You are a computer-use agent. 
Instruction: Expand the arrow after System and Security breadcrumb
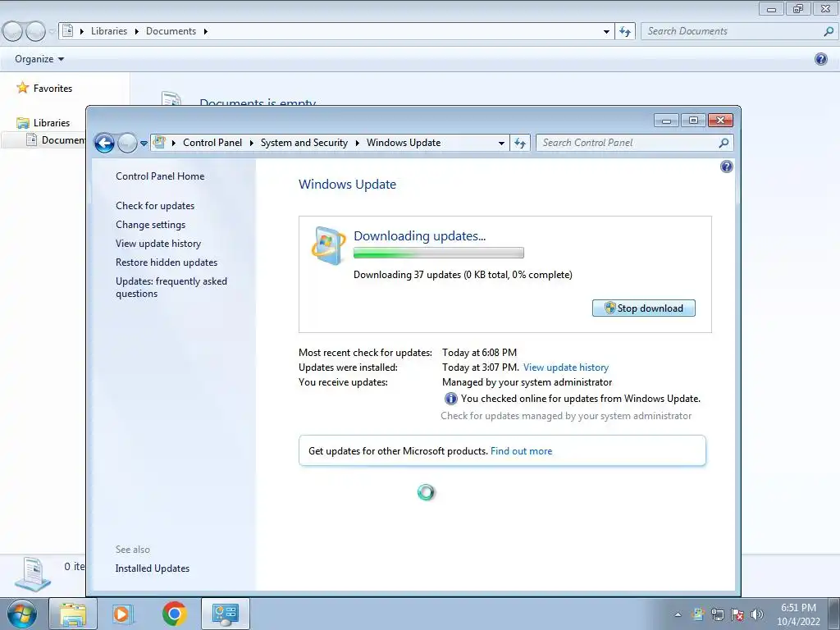coord(358,143)
